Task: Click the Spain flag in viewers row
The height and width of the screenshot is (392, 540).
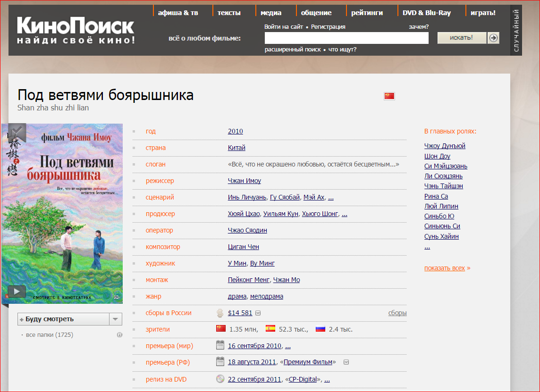Action: click(270, 329)
